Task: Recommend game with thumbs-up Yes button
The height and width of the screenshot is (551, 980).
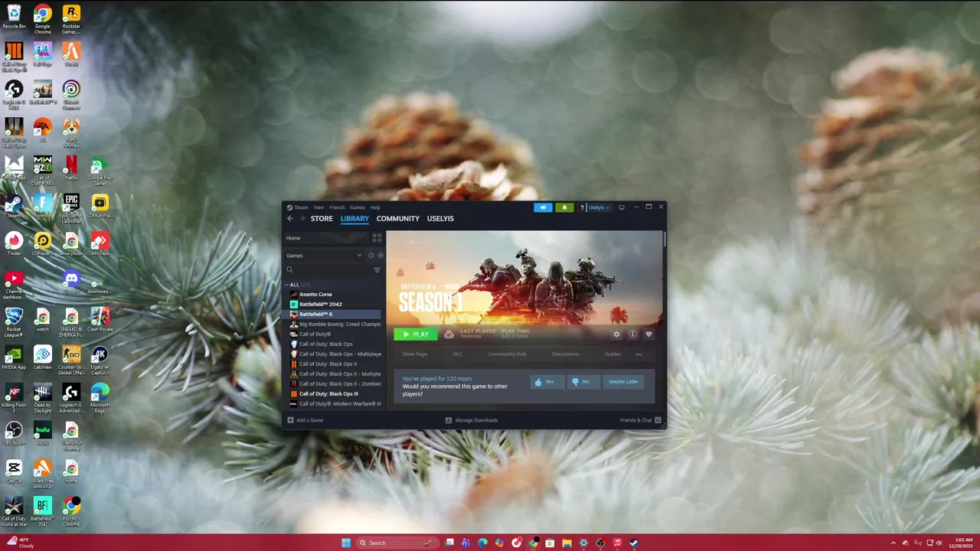Action: tap(547, 382)
